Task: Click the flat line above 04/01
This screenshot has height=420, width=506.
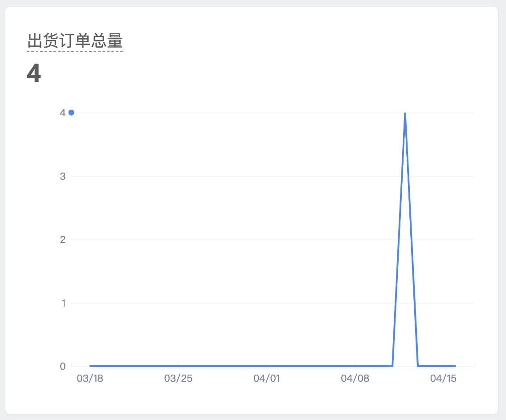Action: click(266, 366)
